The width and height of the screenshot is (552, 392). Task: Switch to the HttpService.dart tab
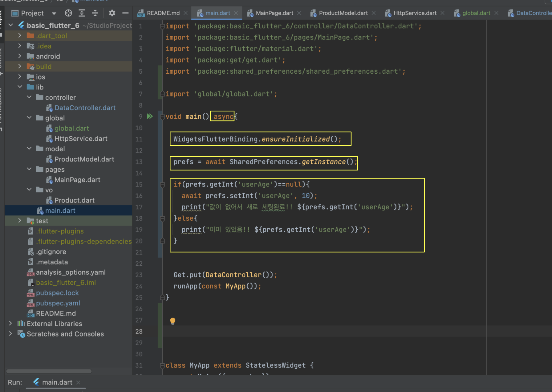(x=415, y=13)
